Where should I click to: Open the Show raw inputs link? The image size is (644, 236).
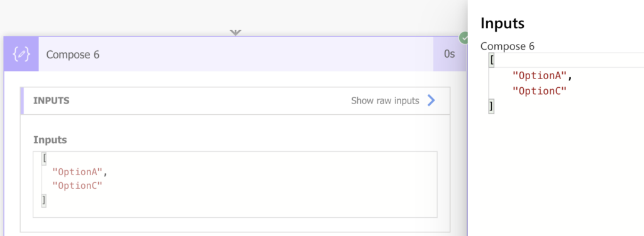click(385, 101)
